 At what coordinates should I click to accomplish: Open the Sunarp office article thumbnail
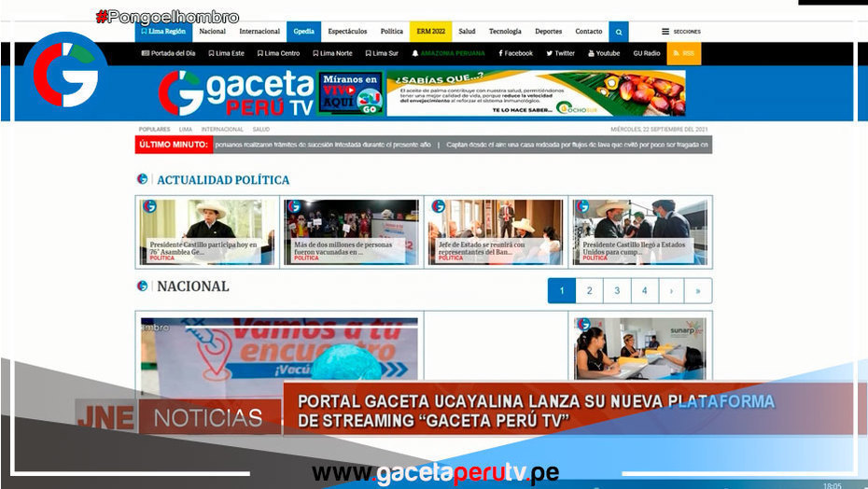(x=640, y=348)
